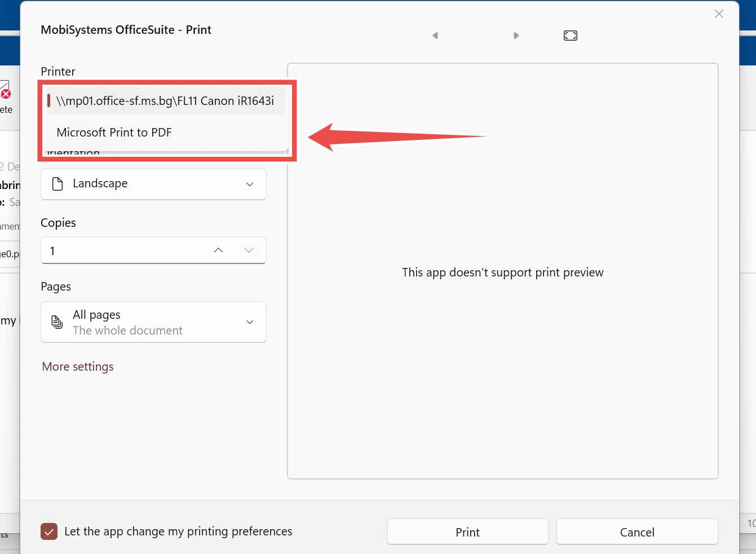
Task: Close the Print dialog window
Action: coord(719,14)
